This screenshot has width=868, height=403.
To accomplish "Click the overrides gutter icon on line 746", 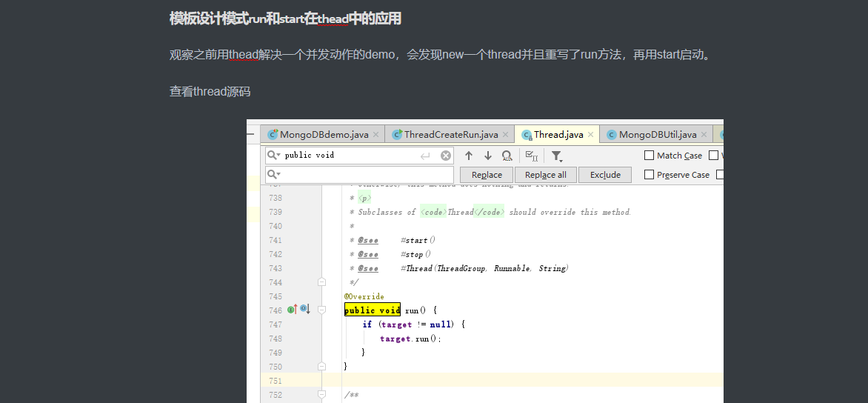I will pyautogui.click(x=293, y=310).
